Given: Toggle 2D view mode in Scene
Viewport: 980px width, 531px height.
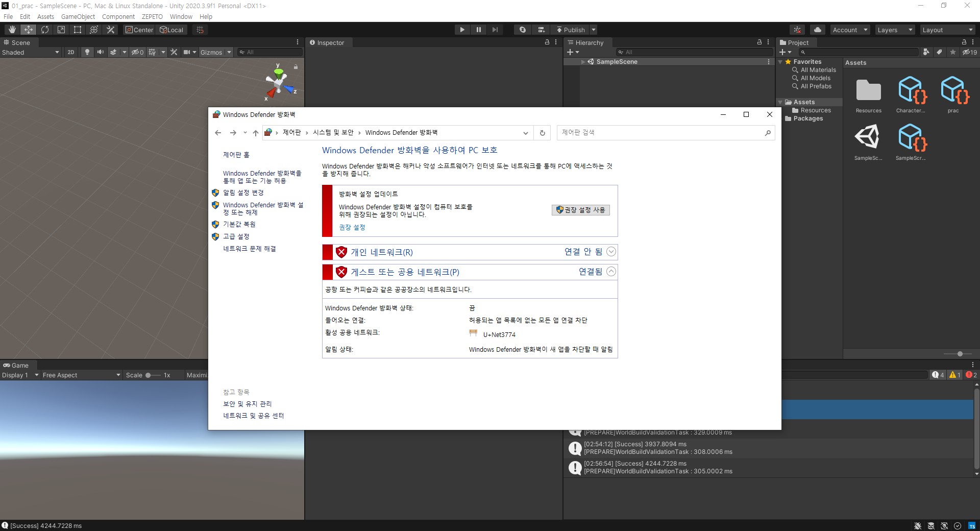Looking at the screenshot, I should coord(71,52).
